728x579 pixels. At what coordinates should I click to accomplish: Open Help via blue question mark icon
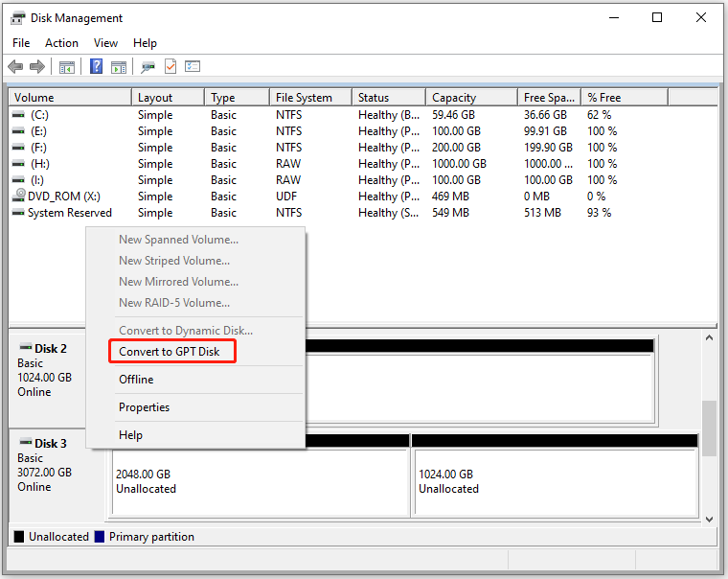tap(97, 67)
